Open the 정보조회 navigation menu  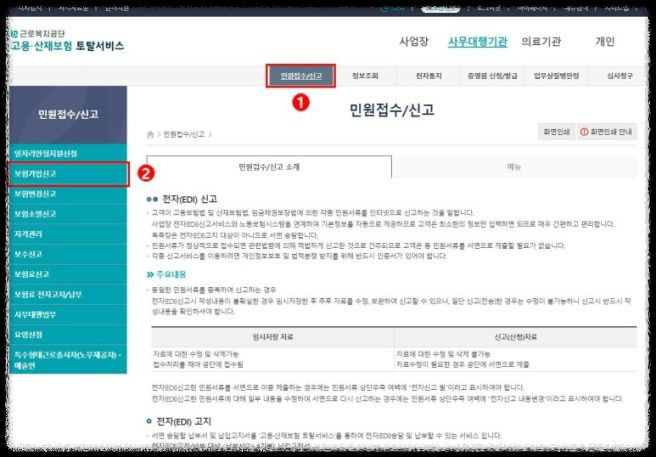365,76
